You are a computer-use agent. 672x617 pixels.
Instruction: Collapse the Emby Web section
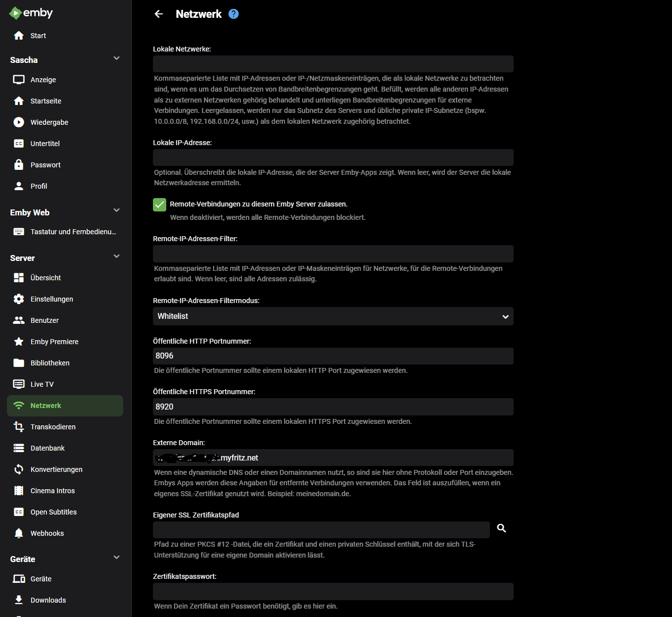pos(117,210)
